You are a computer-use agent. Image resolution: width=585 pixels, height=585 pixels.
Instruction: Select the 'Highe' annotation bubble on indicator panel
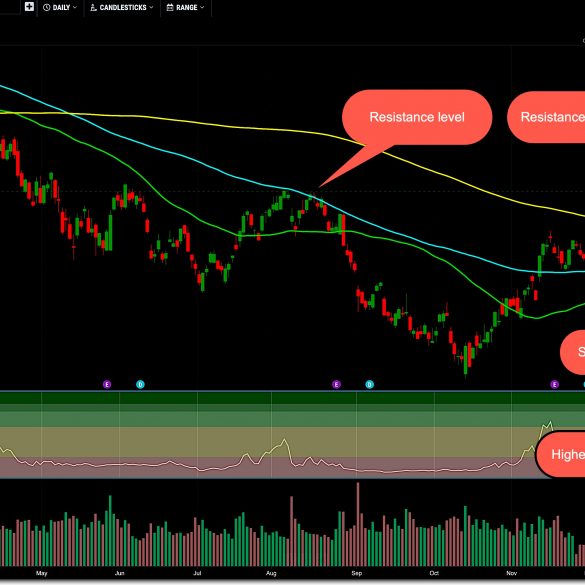click(560, 454)
